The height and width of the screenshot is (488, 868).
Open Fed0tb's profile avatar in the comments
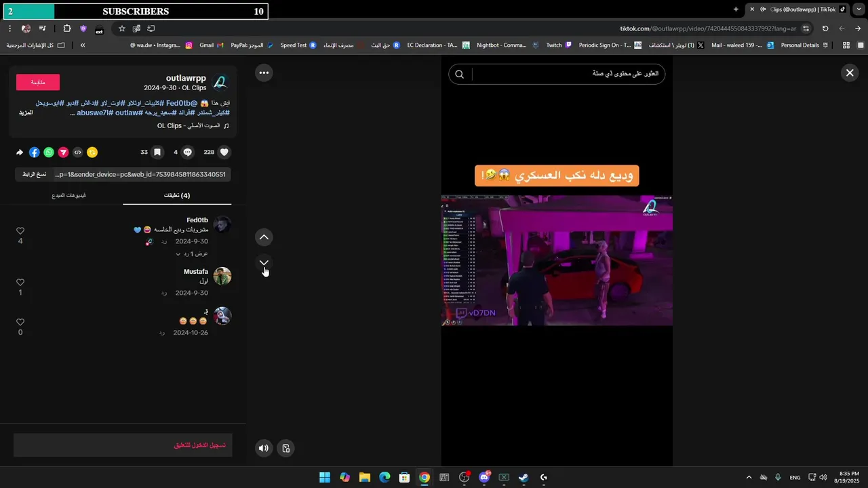coord(222,225)
